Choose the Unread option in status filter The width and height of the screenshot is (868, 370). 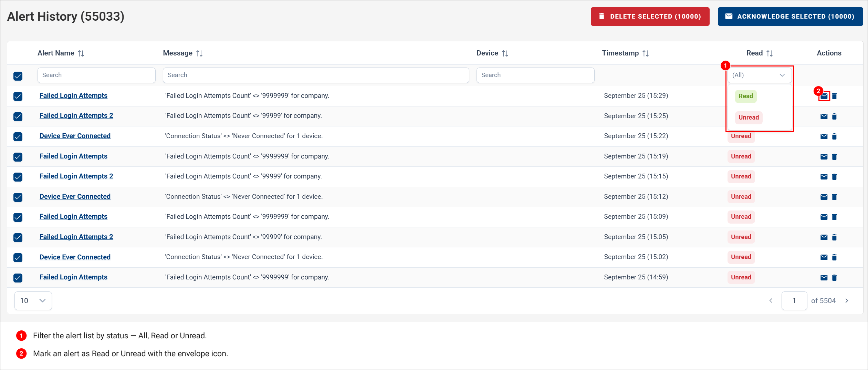point(749,117)
